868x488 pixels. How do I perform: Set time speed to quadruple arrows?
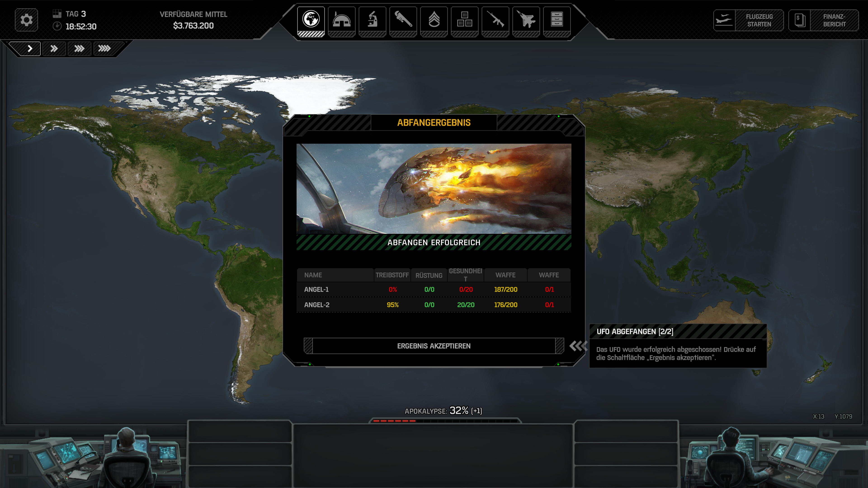(x=104, y=49)
